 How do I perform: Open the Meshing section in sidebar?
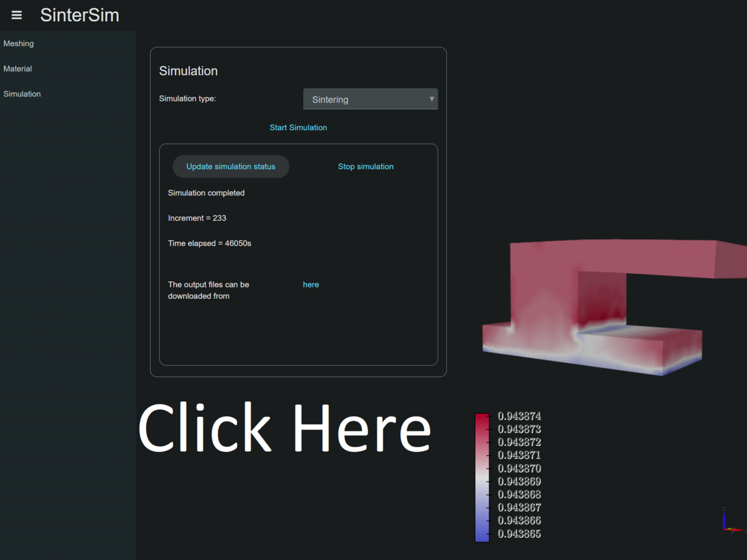(19, 44)
